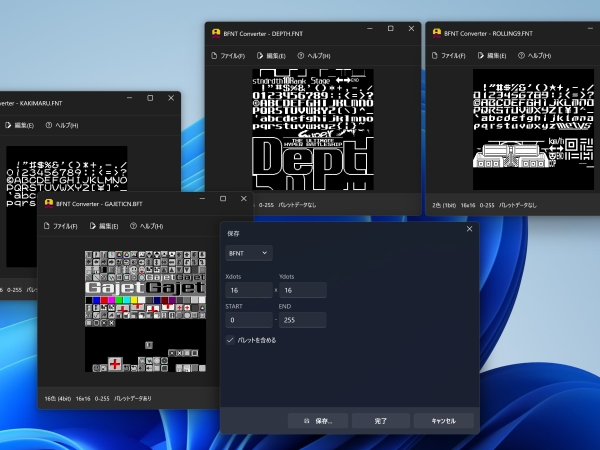Open the ファイル(F) menu in the DEPTH.FNT window
Image resolution: width=600 pixels, height=450 pixels.
[x=228, y=56]
